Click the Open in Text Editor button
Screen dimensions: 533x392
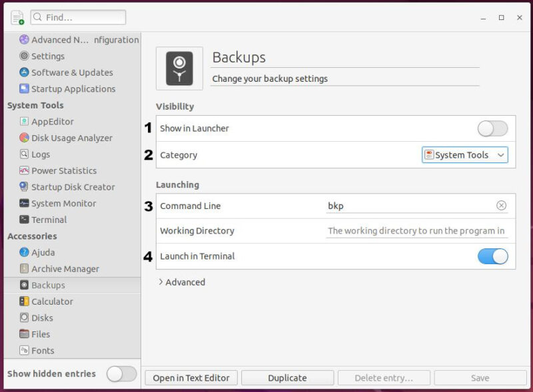click(x=191, y=377)
